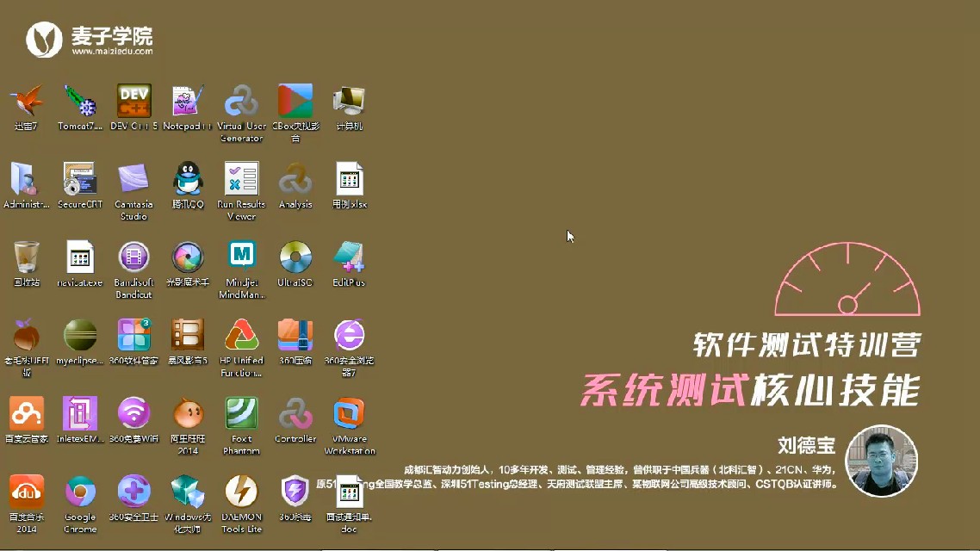The image size is (980, 551).
Task: Select the DAEMON Tools Lite icon
Action: point(242,492)
